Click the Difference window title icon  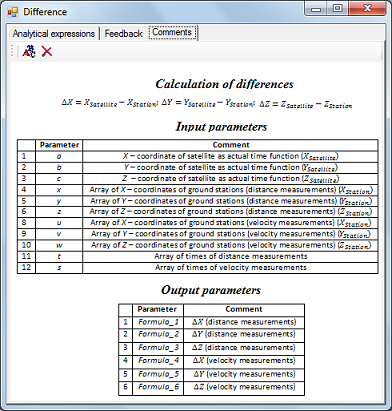coord(13,12)
